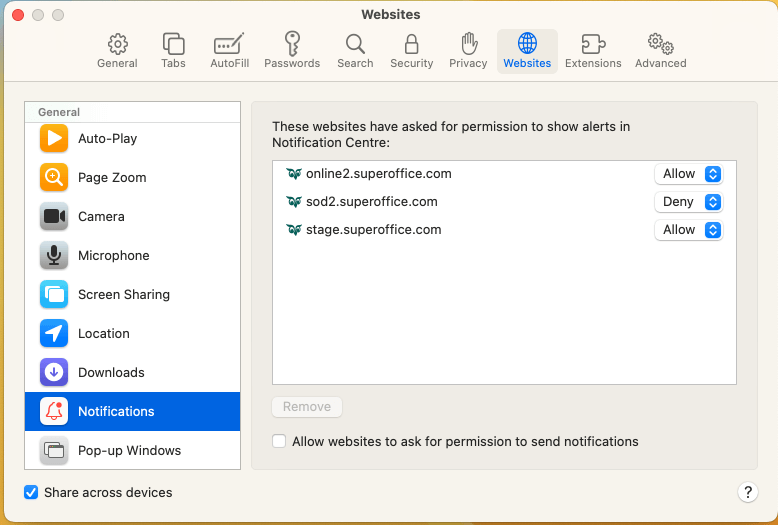This screenshot has height=525, width=778.
Task: Click the Location arrow icon
Action: [x=54, y=333]
